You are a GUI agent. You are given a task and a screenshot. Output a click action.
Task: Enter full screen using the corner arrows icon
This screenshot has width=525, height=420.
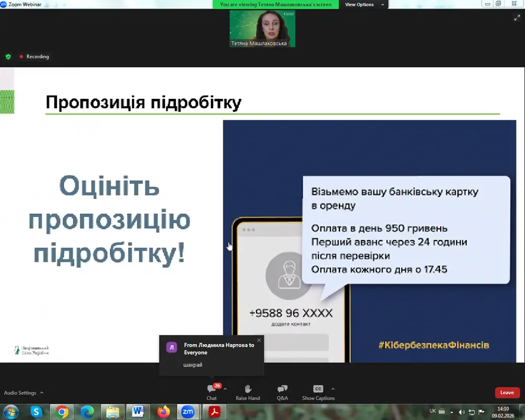[x=517, y=17]
